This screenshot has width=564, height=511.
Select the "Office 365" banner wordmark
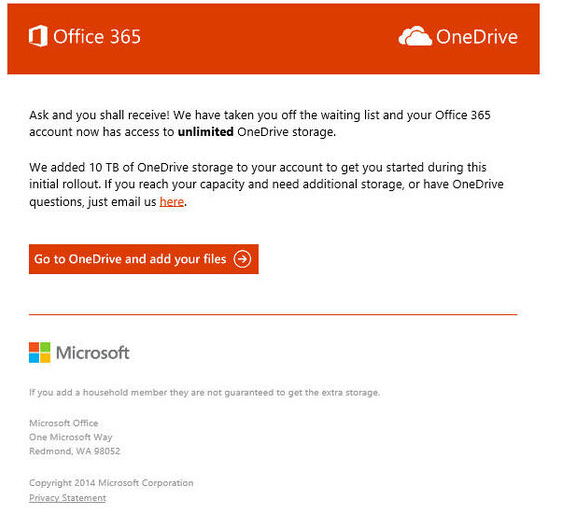97,37
